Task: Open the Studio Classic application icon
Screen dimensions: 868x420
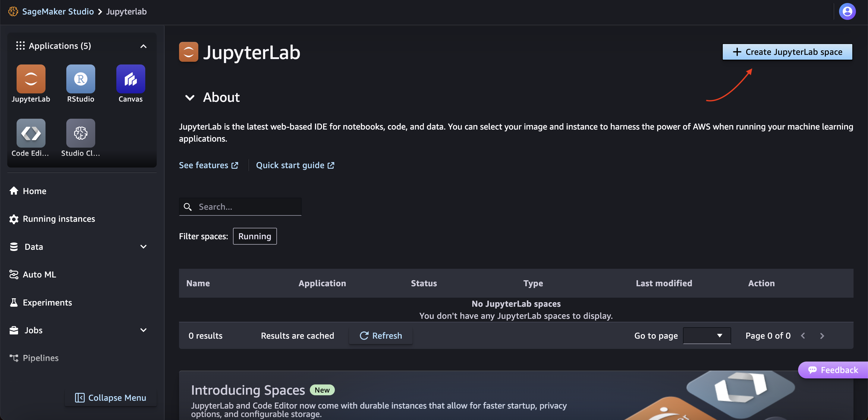Action: tap(80, 133)
